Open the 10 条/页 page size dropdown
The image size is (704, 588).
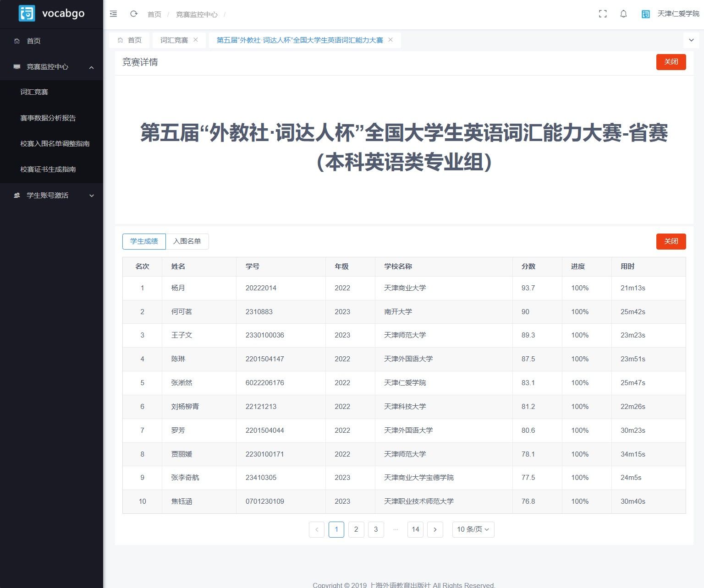click(x=473, y=529)
